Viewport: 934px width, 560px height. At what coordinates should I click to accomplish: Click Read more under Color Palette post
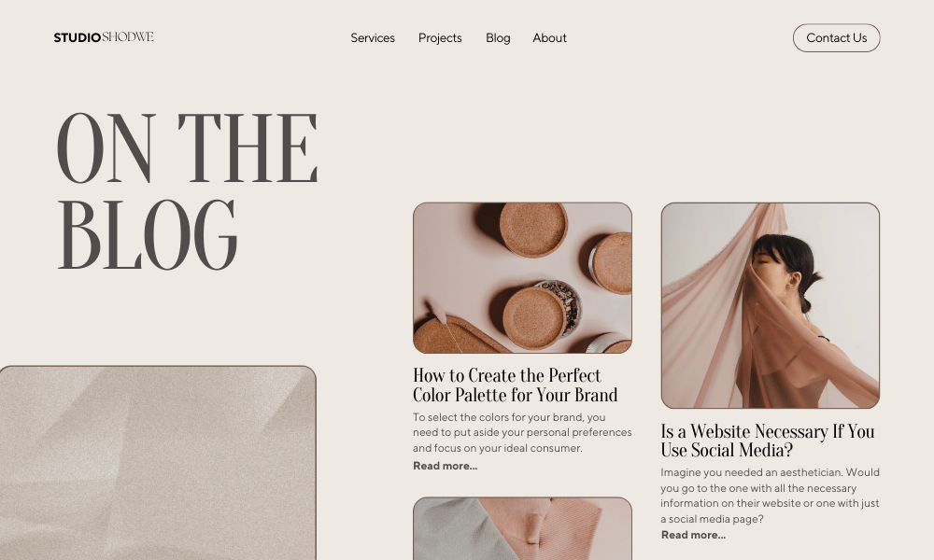pyautogui.click(x=445, y=466)
